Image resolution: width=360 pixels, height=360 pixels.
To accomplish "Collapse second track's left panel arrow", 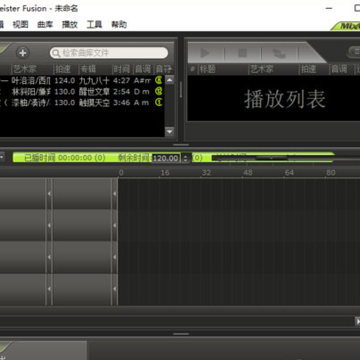I will [x=49, y=225].
